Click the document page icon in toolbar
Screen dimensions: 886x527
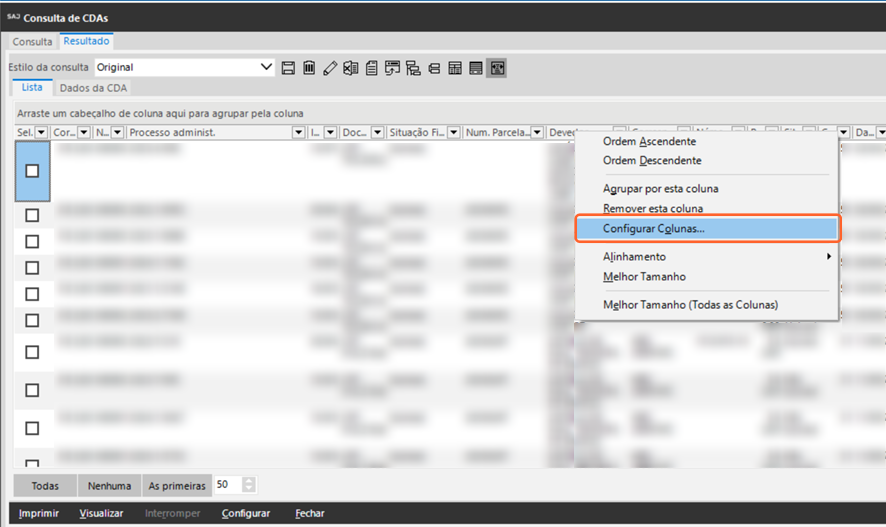pos(371,68)
